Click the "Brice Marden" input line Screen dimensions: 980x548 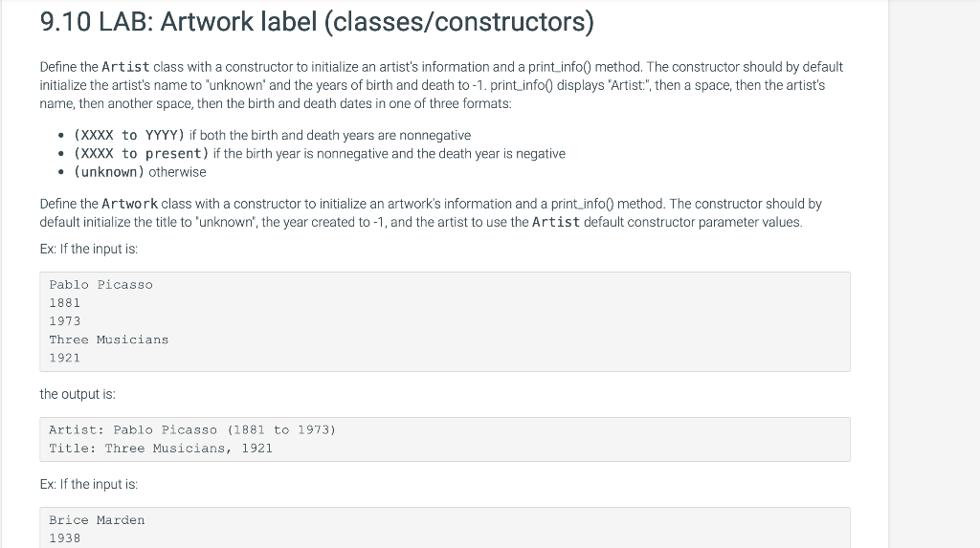point(97,520)
